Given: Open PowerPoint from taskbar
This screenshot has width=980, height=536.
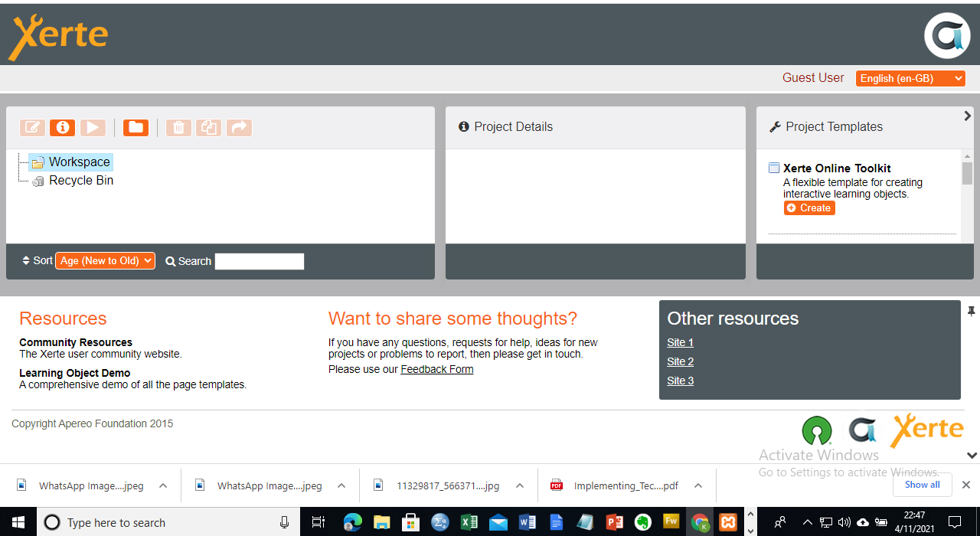Looking at the screenshot, I should pos(615,522).
